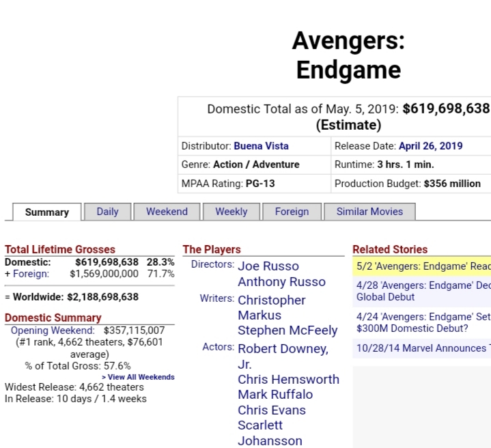
Task: Open the Foreign tab
Action: pos(292,212)
